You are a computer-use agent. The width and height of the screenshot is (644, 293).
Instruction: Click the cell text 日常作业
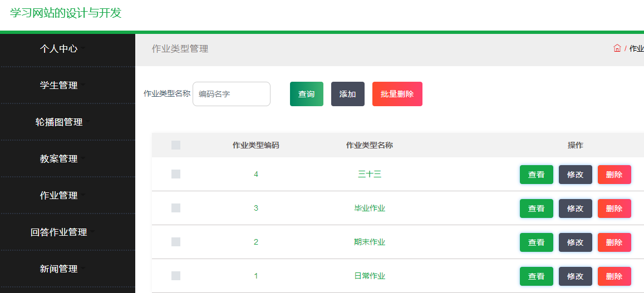tap(370, 276)
